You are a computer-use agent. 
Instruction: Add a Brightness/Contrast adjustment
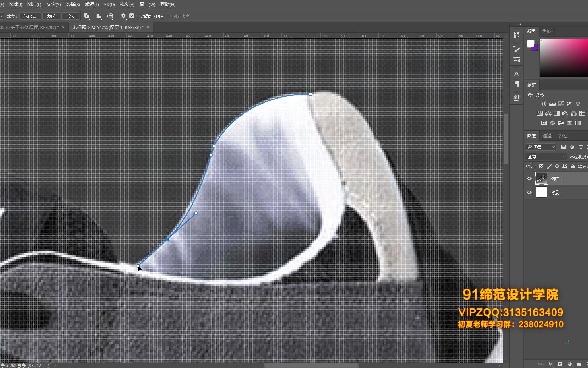click(x=544, y=104)
